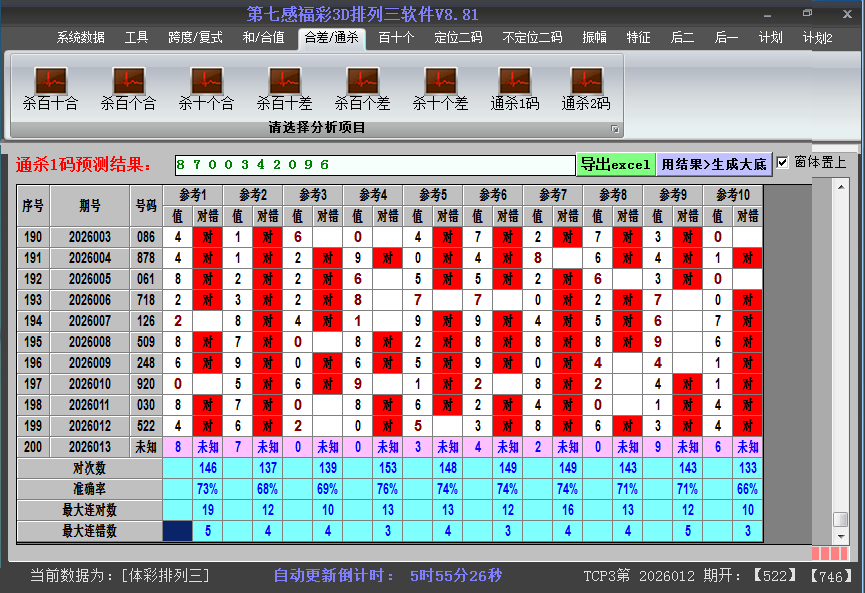Screen dimensions: 865x593
Task: Switch to the 计划 tab
Action: [x=770, y=38]
